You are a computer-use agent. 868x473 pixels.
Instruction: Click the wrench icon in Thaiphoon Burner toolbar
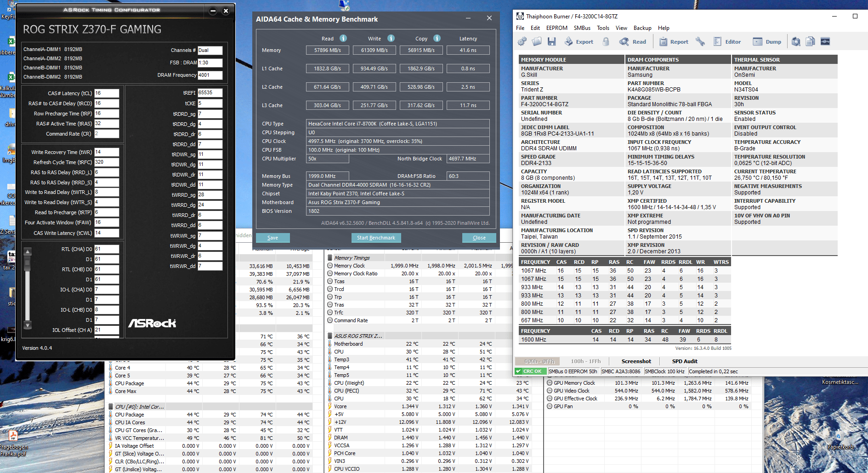pos(700,42)
